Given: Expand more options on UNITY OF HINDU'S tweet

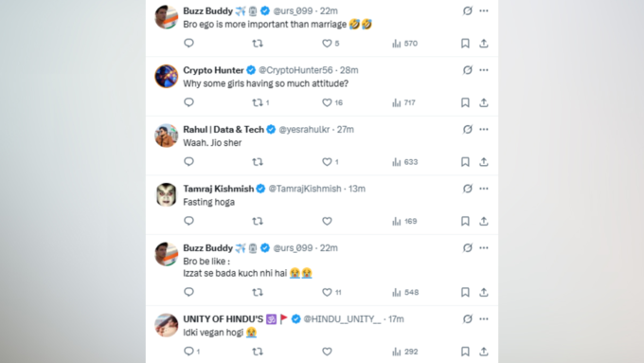Looking at the screenshot, I should tap(484, 318).
